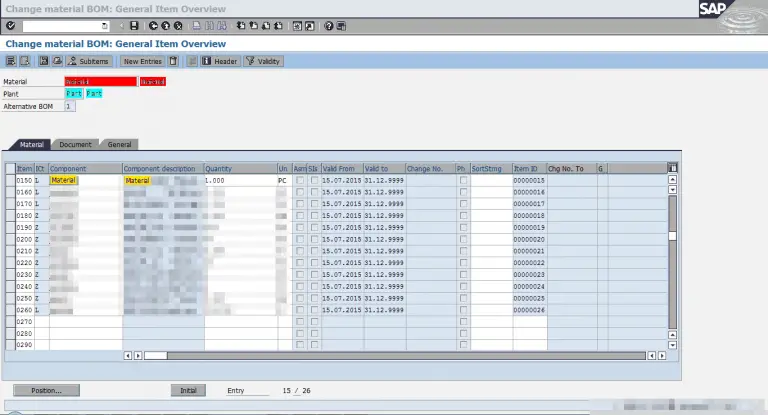Click the table configuration icon above the scrollbar
768x415 pixels.
click(673, 168)
